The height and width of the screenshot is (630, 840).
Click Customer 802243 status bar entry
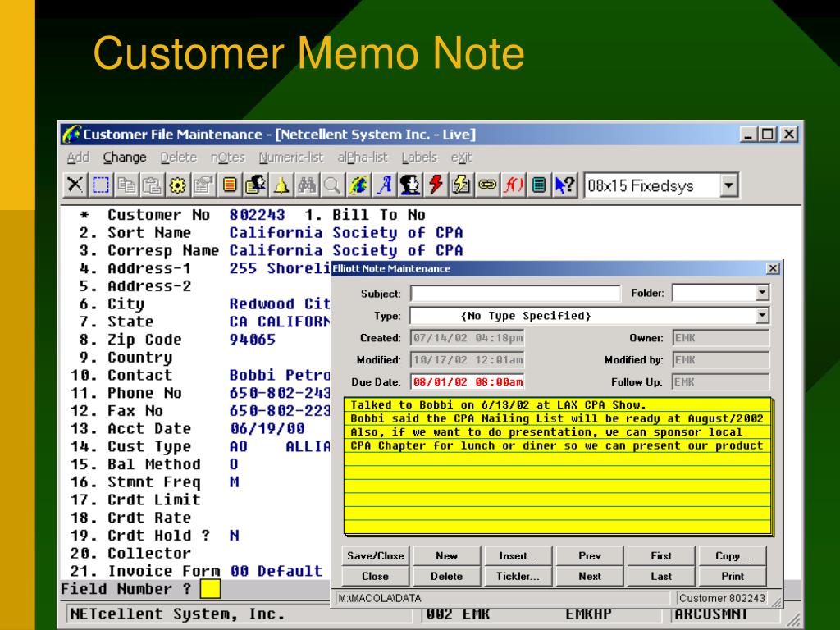click(722, 598)
